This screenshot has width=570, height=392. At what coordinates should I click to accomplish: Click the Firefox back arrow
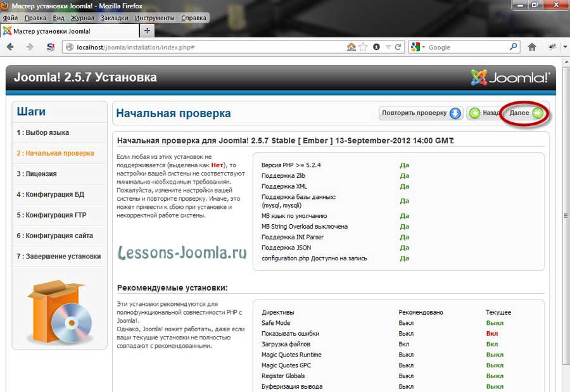pos(10,47)
